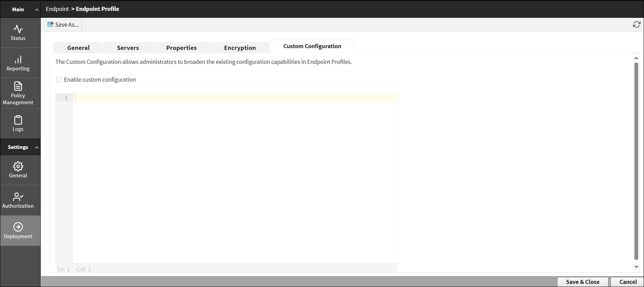Click the Endpoint breadcrumb link
The height and width of the screenshot is (287, 644).
point(57,9)
